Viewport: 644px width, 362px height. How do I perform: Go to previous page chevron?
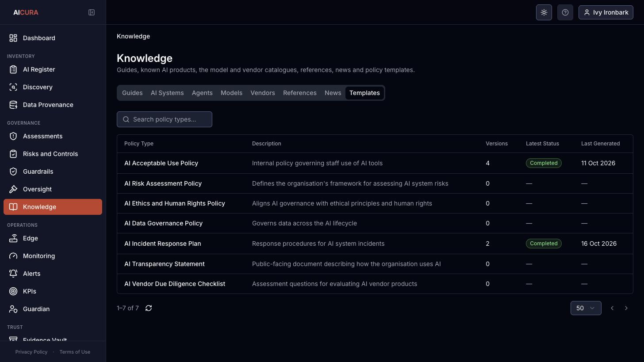click(x=612, y=308)
